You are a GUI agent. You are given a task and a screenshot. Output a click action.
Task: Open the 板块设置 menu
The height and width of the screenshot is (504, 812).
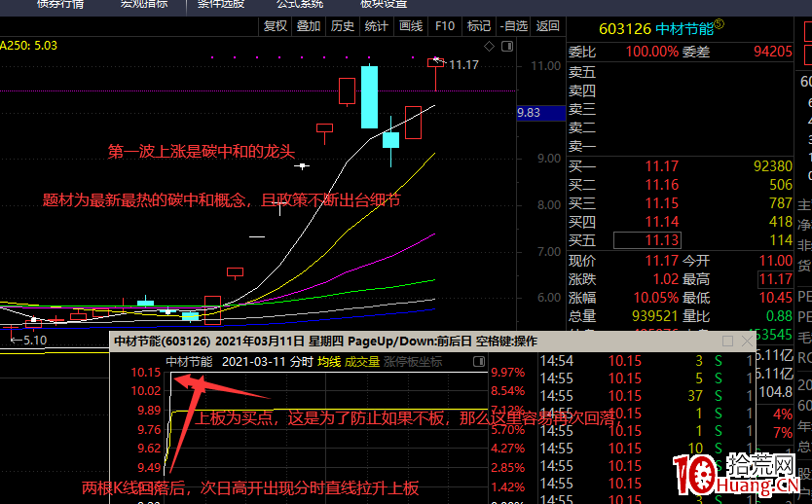pos(384,4)
